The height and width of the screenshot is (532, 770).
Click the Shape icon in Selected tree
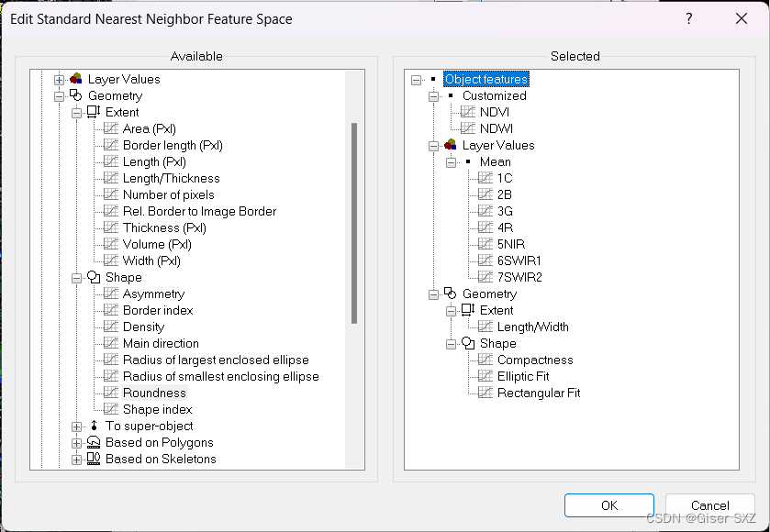tap(468, 343)
